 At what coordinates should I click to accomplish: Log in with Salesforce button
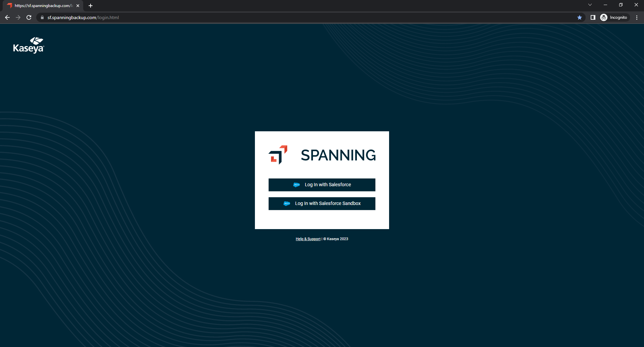tap(322, 185)
